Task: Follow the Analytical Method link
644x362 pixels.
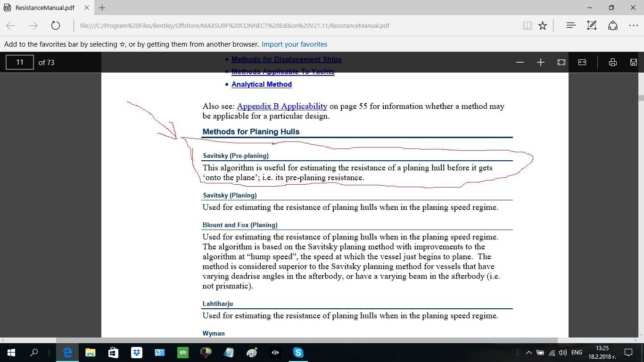Action: tap(262, 84)
